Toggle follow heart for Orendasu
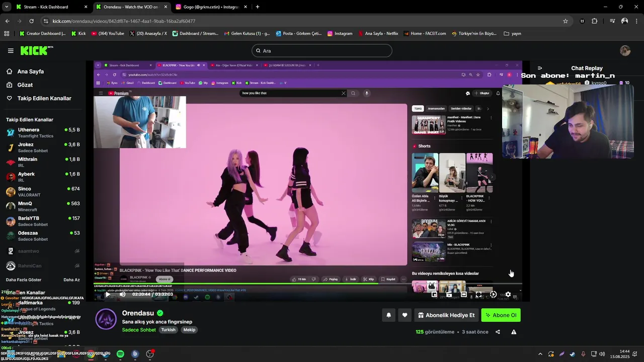The width and height of the screenshot is (644, 362). click(x=405, y=315)
